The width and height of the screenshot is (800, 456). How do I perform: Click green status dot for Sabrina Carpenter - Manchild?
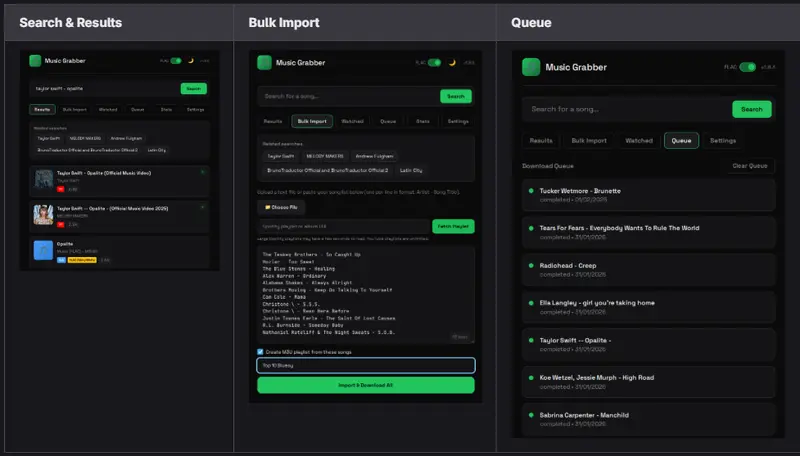(531, 415)
